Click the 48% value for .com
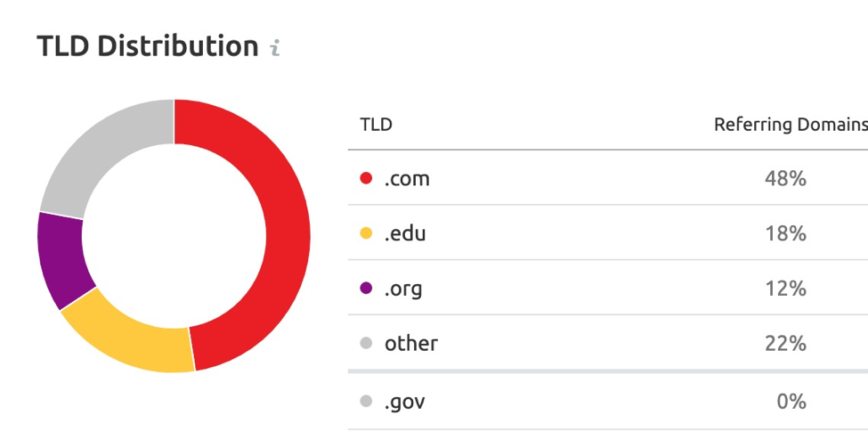This screenshot has height=440, width=868. [x=785, y=178]
